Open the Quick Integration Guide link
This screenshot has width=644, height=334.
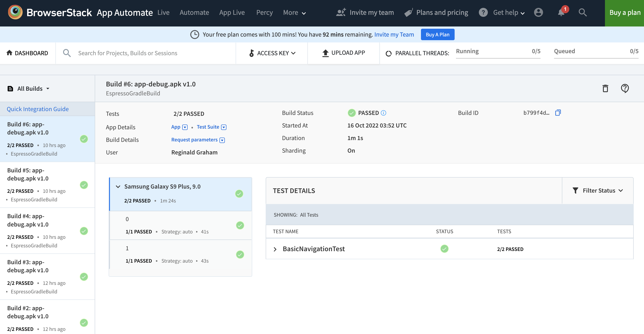[37, 109]
